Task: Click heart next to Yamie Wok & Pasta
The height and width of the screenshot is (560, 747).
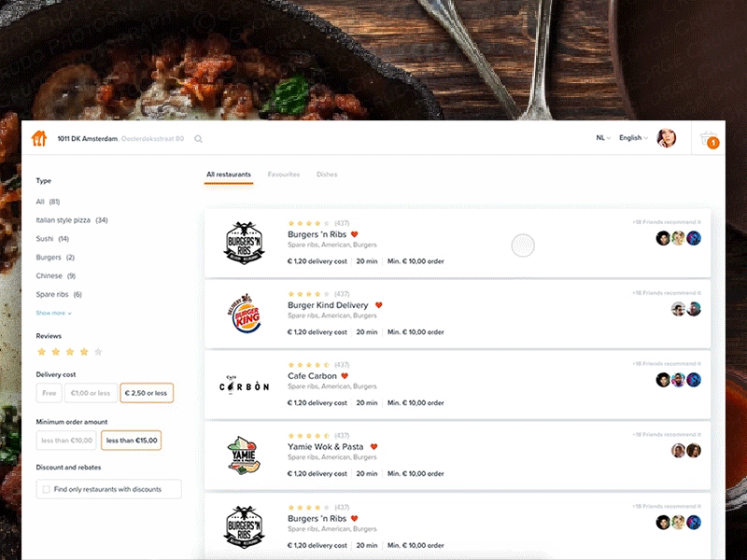Action: 373,447
